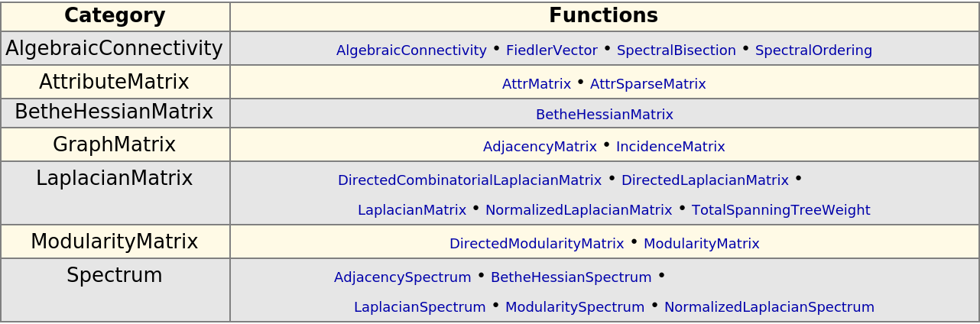Viewport: 980px width, 324px height.
Task: Click the DirectedLaplacianMatrix link
Action: (705, 181)
